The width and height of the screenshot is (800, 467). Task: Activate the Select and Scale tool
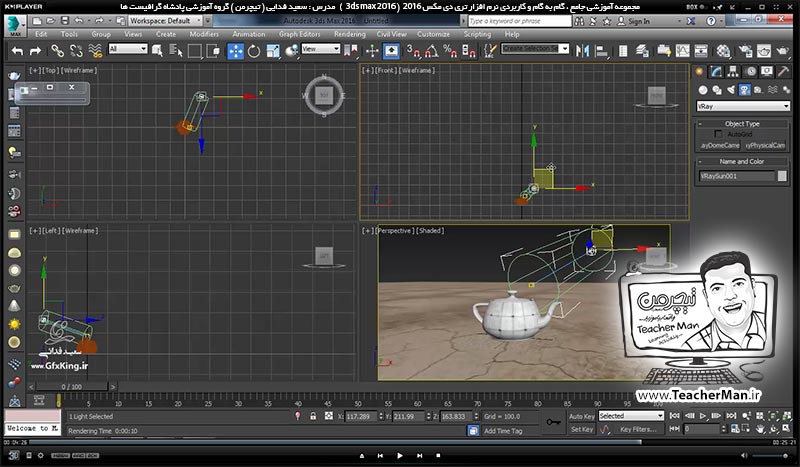point(273,51)
